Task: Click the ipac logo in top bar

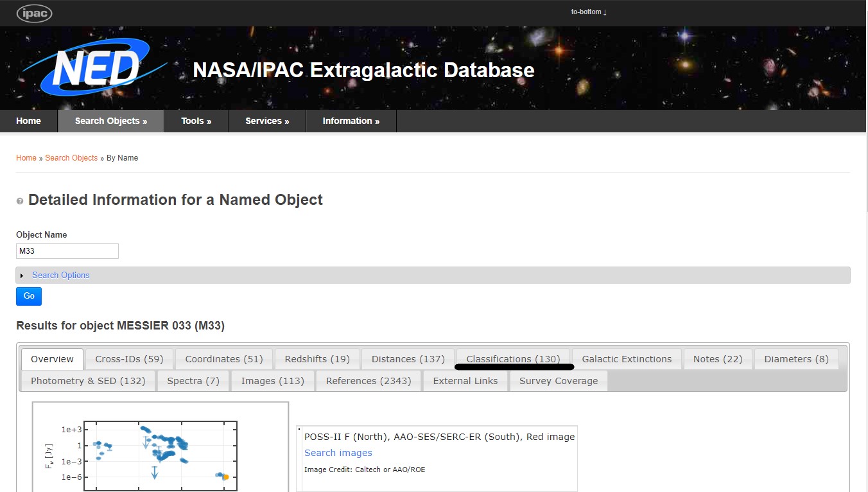Action: click(x=34, y=13)
